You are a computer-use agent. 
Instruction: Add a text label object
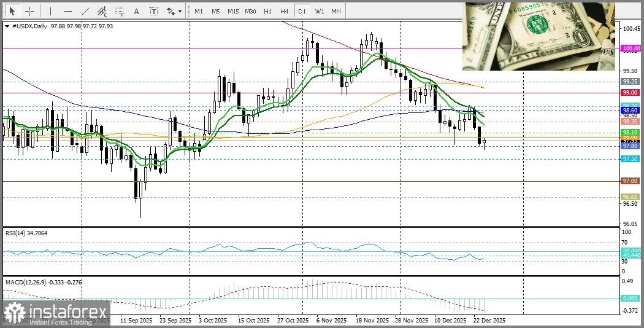point(153,11)
